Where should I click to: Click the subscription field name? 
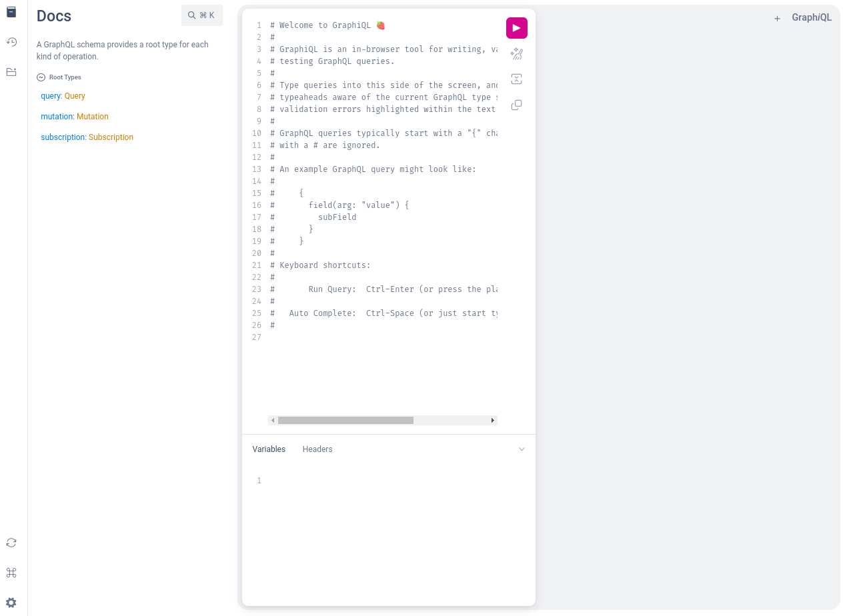pos(63,137)
